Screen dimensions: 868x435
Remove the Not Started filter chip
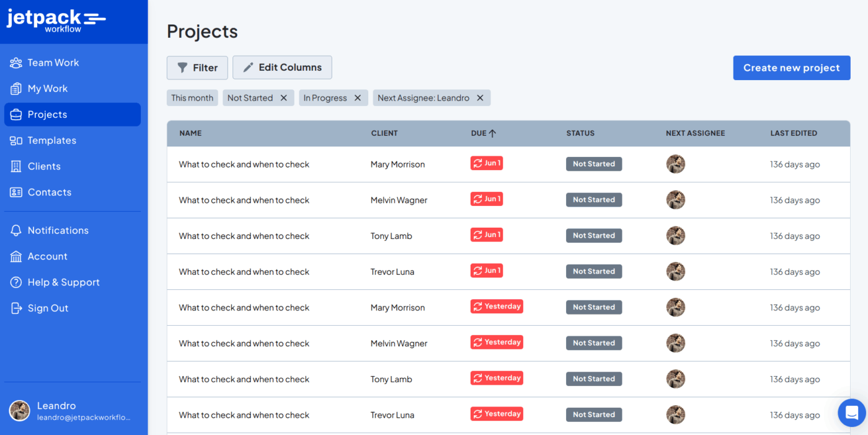(284, 97)
